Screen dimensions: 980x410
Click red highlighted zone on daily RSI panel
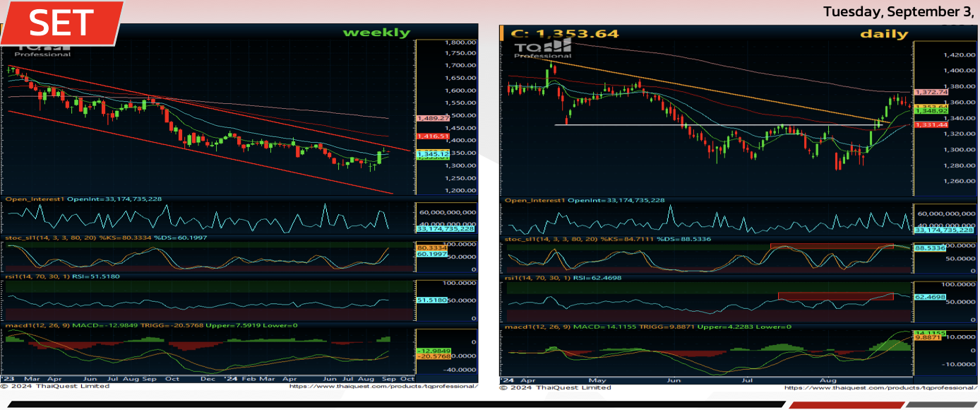pyautogui.click(x=835, y=296)
